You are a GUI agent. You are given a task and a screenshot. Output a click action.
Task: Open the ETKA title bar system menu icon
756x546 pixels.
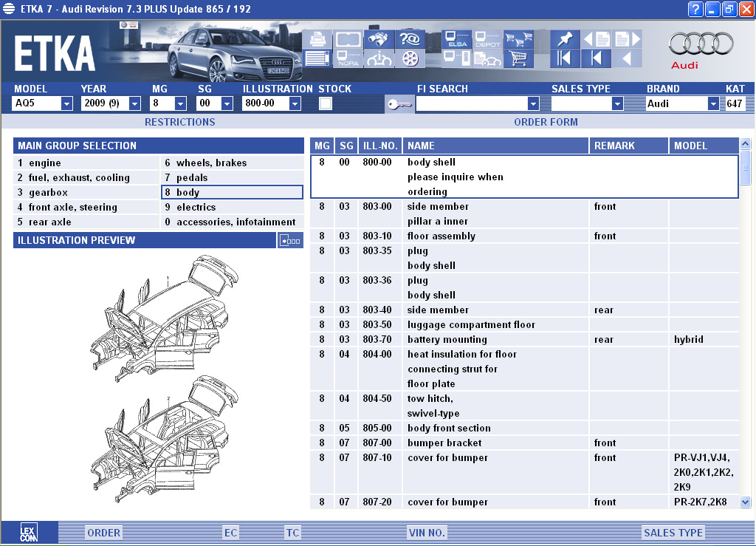tap(9, 9)
